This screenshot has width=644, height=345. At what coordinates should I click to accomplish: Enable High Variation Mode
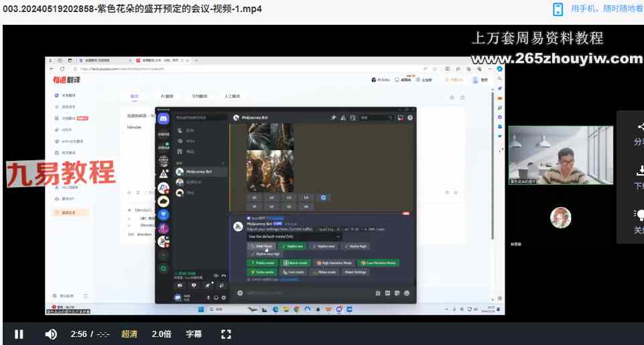point(333,263)
